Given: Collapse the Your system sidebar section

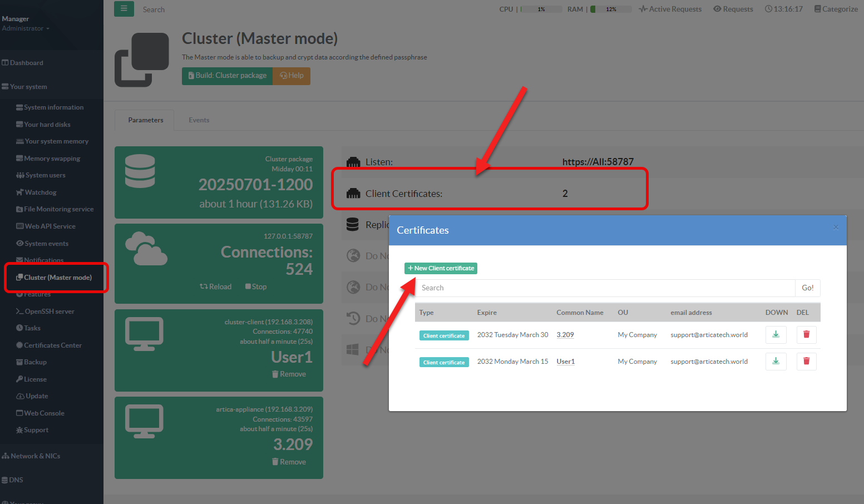Looking at the screenshot, I should click(28, 87).
